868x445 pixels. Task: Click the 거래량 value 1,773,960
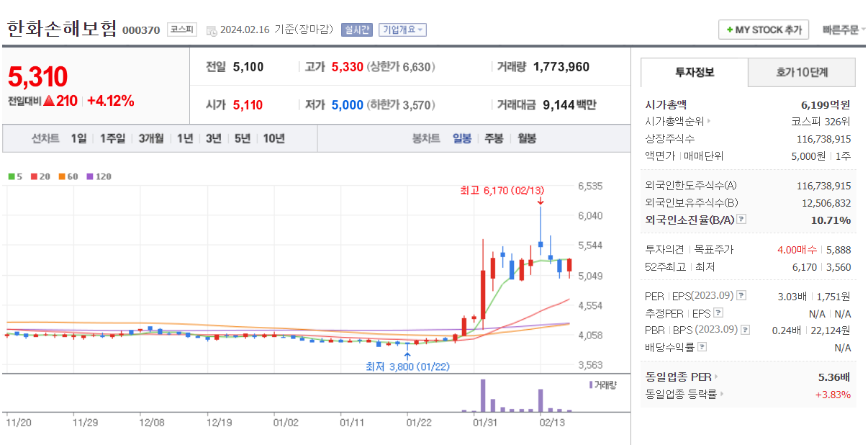point(561,67)
